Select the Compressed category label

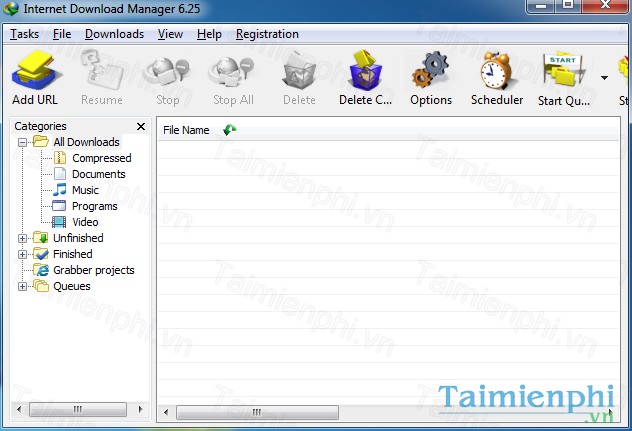[102, 158]
